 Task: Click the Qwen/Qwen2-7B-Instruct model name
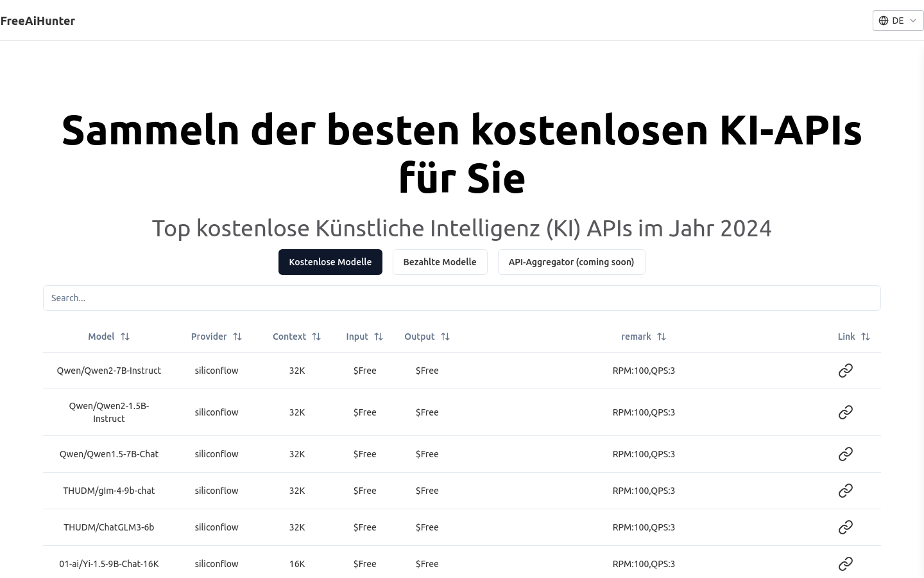pyautogui.click(x=109, y=371)
